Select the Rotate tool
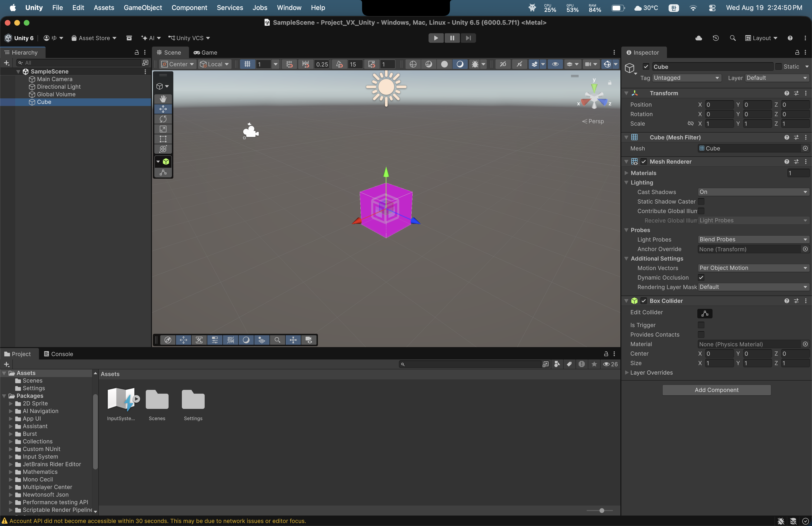Viewport: 812px width, 526px height. (x=163, y=119)
